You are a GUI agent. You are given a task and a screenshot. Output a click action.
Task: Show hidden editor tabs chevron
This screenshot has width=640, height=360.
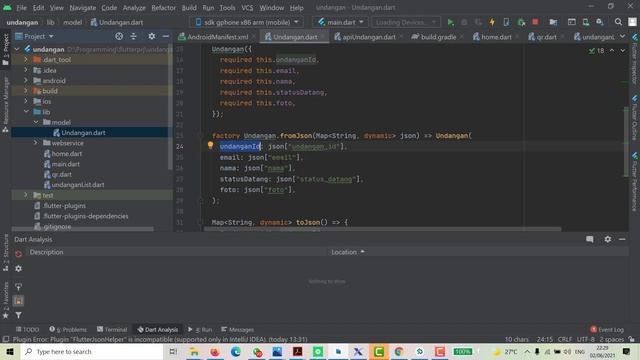[x=622, y=36]
